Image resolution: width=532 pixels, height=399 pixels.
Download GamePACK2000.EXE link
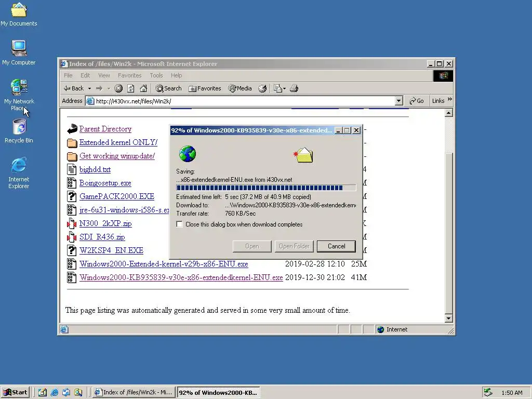(117, 196)
